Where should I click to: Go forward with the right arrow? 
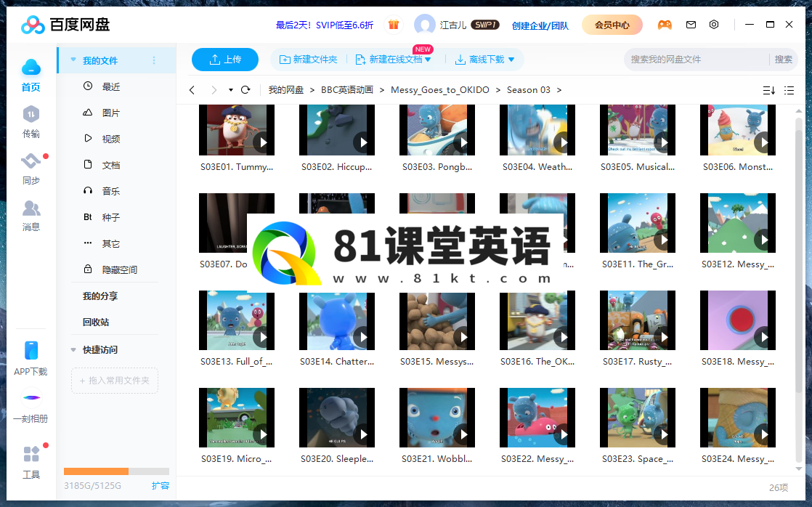click(x=214, y=90)
